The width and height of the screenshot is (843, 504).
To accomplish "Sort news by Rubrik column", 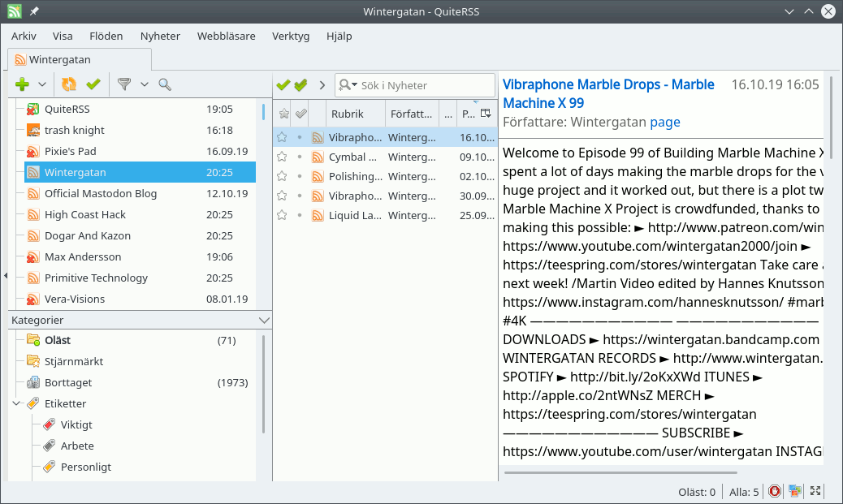I will 356,114.
